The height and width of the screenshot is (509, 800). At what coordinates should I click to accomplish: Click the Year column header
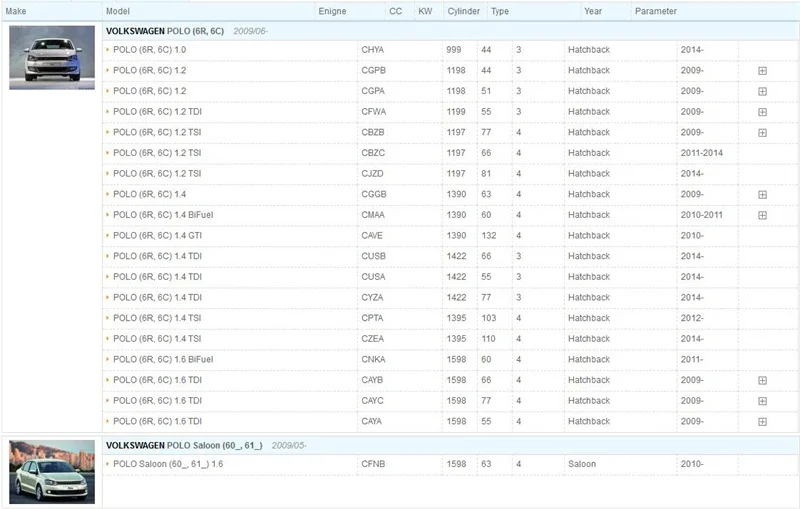coord(593,11)
